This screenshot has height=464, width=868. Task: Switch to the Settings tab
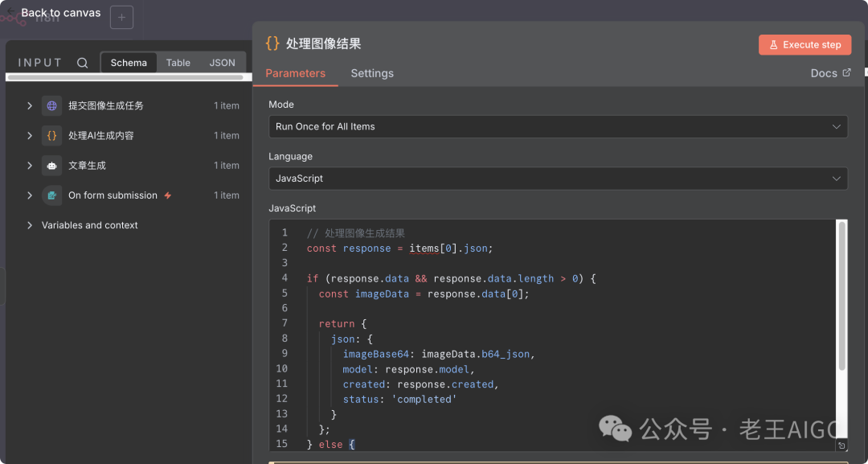(x=372, y=73)
